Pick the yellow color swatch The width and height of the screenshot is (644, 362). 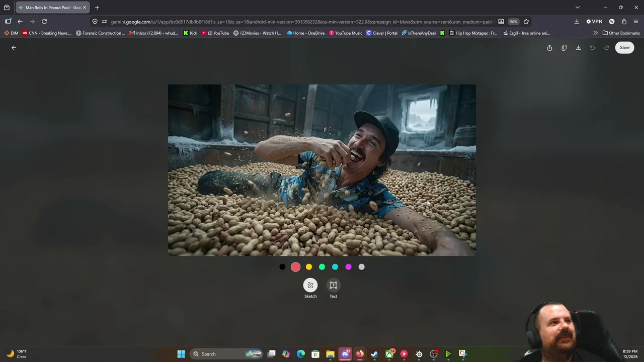309,267
